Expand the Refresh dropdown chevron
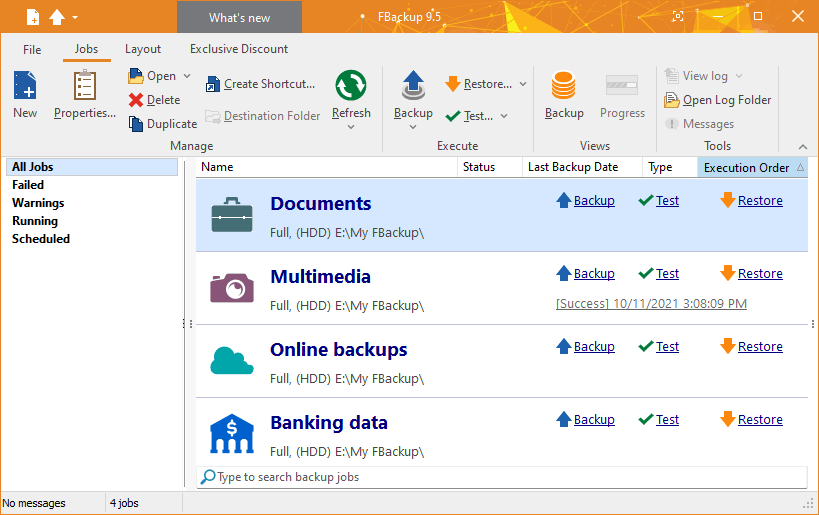The height and width of the screenshot is (515, 819). pyautogui.click(x=351, y=127)
